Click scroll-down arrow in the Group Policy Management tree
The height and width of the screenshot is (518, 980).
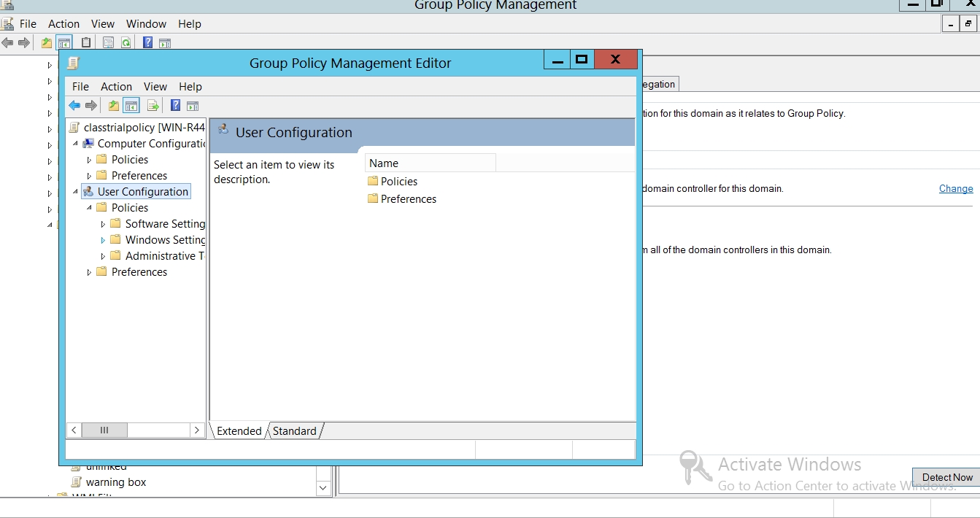click(323, 487)
